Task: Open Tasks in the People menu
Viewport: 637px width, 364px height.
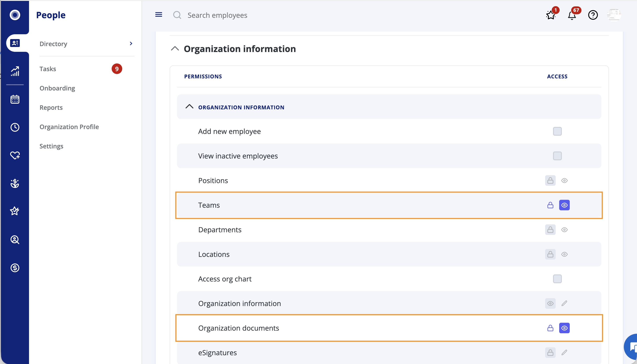Action: [x=48, y=69]
